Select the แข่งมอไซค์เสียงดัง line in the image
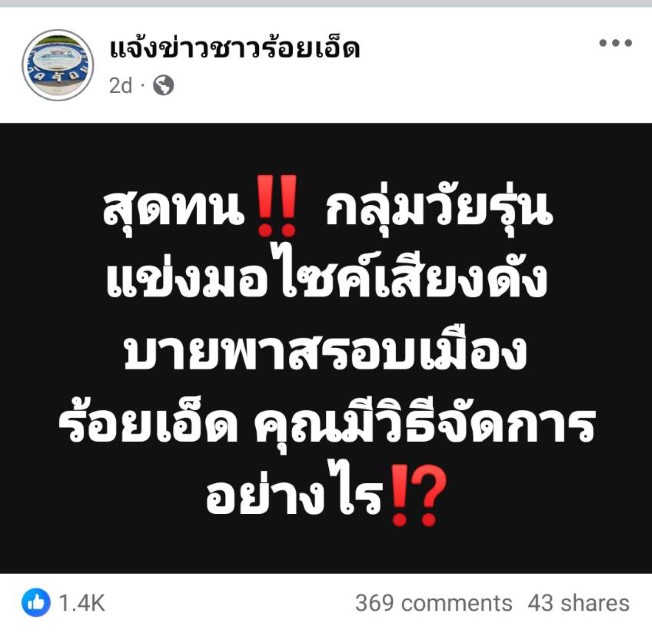Image resolution: width=652 pixels, height=640 pixels. (327, 272)
